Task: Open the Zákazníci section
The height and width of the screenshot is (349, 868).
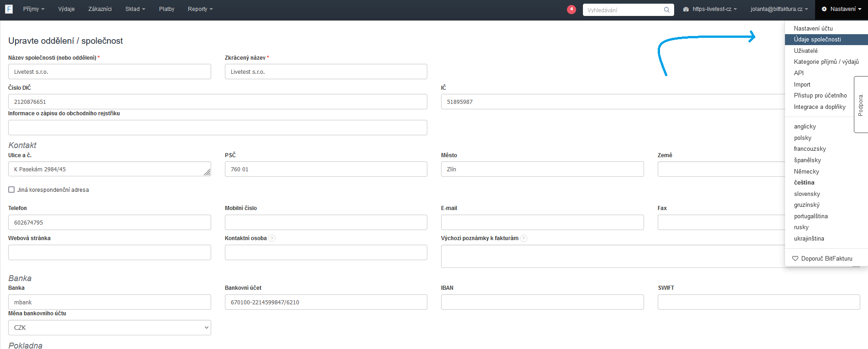Action: click(100, 9)
